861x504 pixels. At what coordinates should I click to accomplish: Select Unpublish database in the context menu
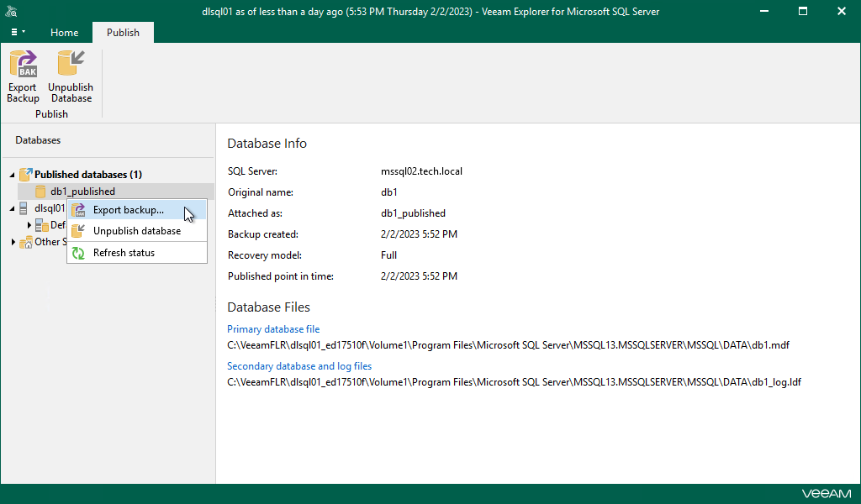click(x=136, y=231)
